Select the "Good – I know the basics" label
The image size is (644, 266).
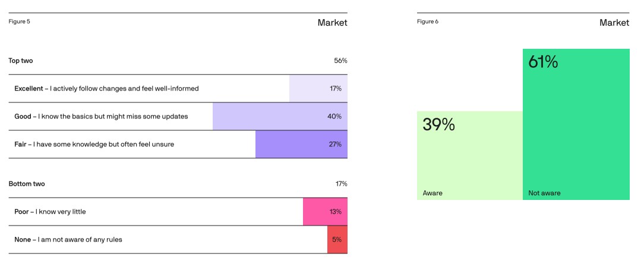click(x=101, y=117)
